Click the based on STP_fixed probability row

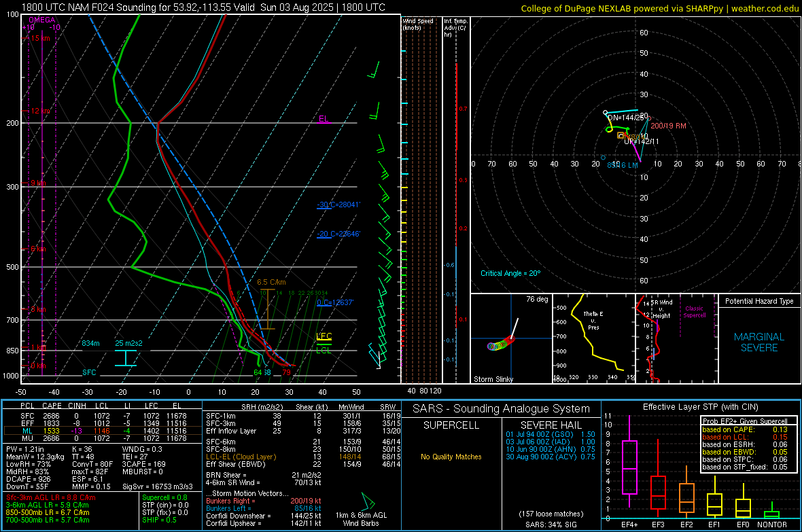pos(745,467)
